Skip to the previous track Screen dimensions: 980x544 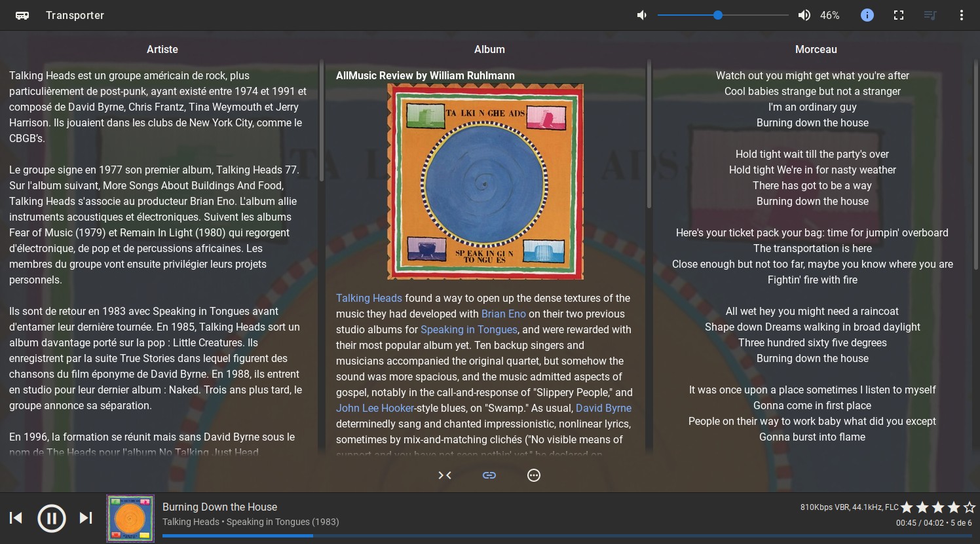(16, 518)
